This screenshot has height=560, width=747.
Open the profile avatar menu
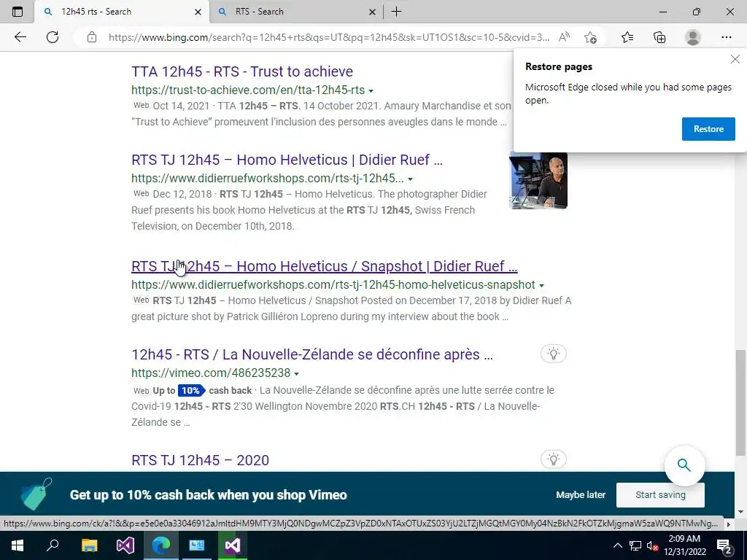pos(693,37)
